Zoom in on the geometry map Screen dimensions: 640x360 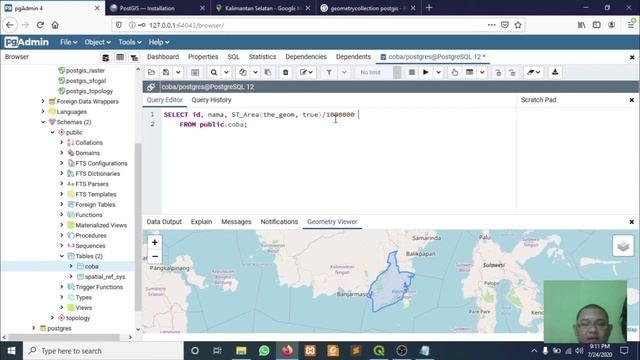coord(155,242)
